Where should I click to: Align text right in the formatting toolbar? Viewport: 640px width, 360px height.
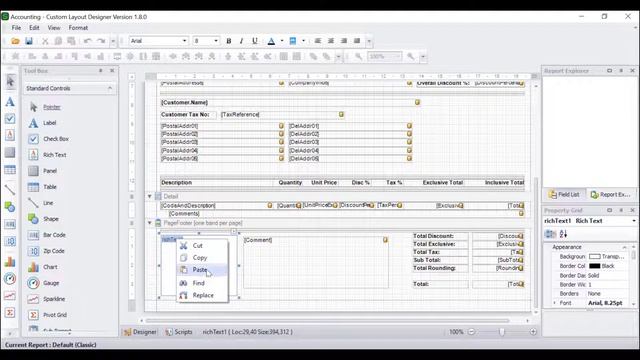point(344,41)
